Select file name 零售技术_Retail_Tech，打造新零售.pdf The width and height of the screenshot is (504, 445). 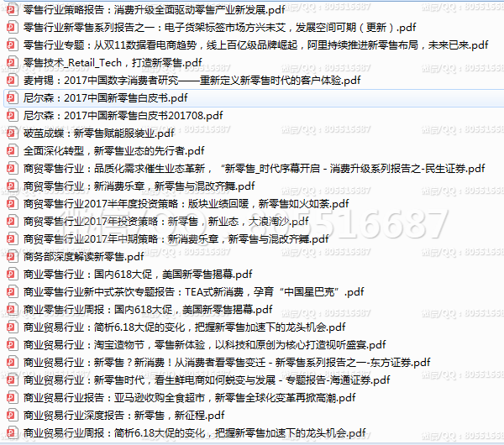pyautogui.click(x=113, y=63)
